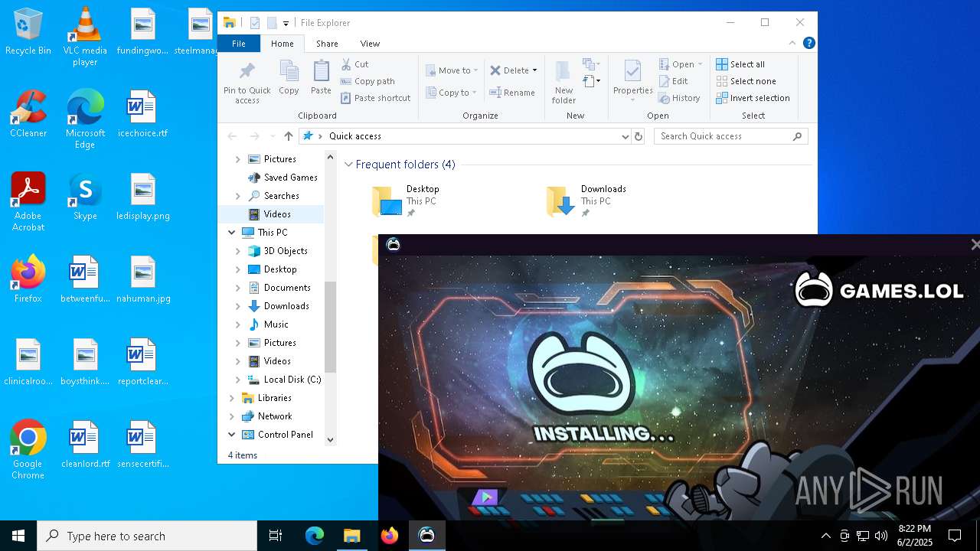Image resolution: width=980 pixels, height=551 pixels.
Task: Click Invert selection in ribbon
Action: 753,98
